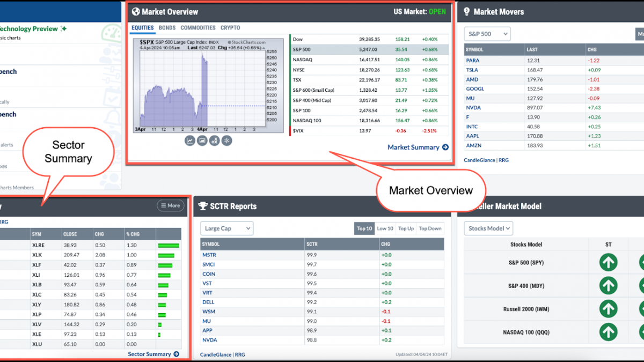
Task: Select the $VIX row in the equities table
Action: point(369,130)
